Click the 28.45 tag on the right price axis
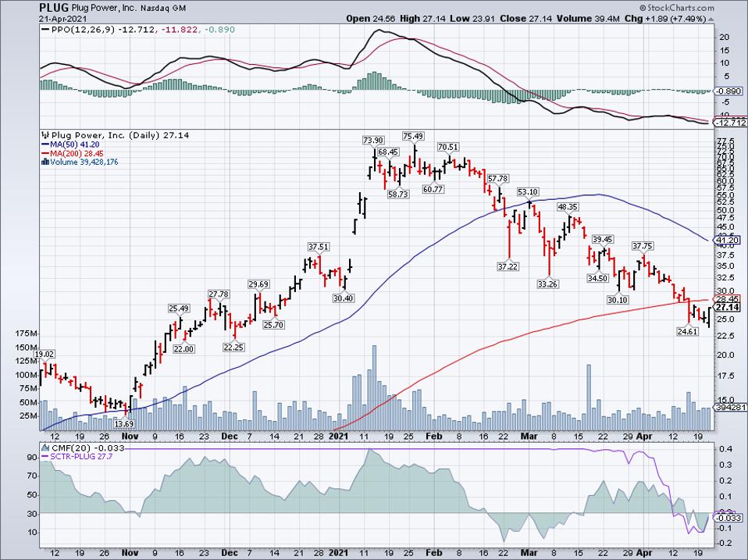 coord(728,299)
